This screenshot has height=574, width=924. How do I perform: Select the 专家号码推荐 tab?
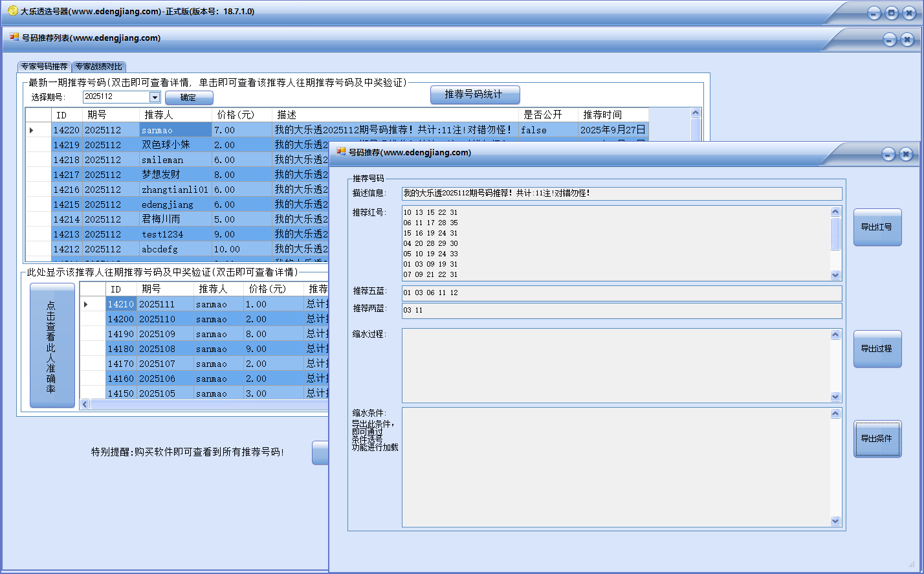coord(44,67)
